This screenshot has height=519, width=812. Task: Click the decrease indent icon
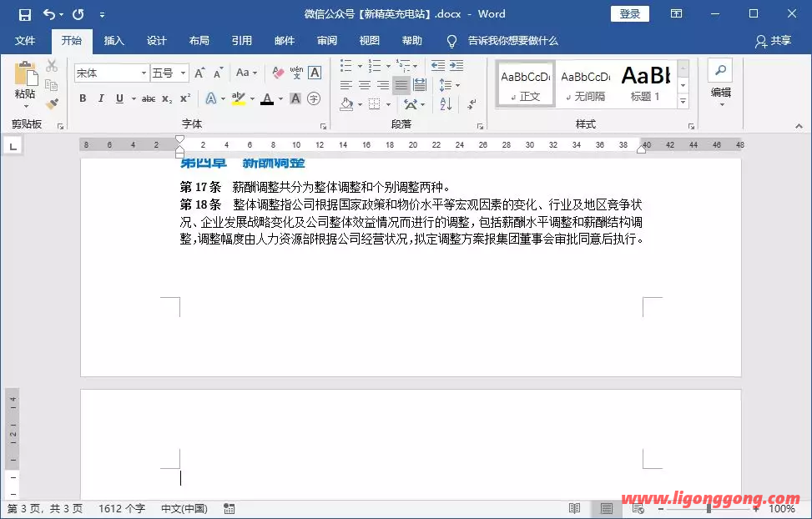point(438,66)
